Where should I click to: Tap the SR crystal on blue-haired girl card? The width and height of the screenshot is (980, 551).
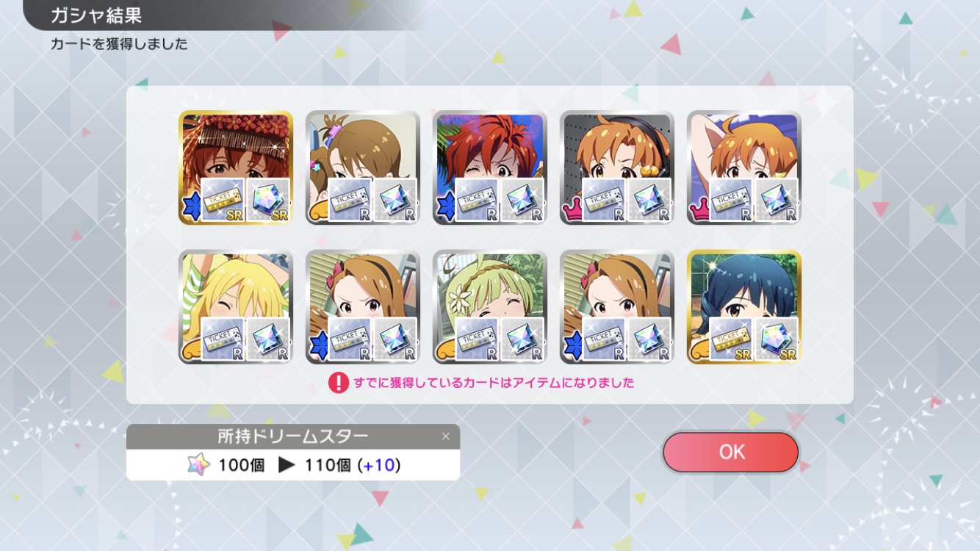click(777, 339)
